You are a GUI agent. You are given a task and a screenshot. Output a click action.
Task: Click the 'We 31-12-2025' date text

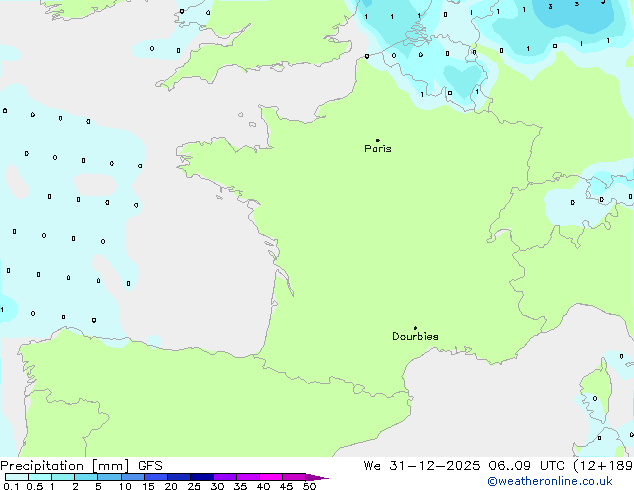422,466
